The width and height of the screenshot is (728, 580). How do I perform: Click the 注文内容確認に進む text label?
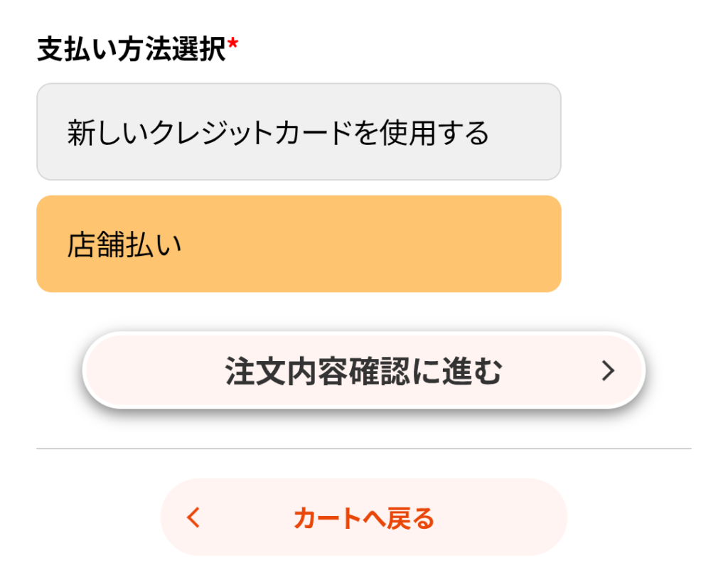pos(363,371)
